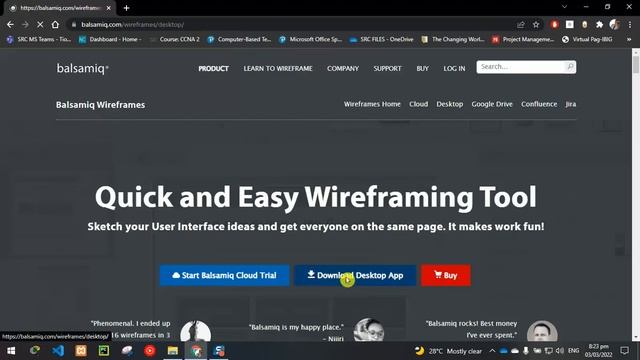This screenshot has width=640, height=360.
Task: Show hidden system tray icons chevron
Action: tap(492, 351)
